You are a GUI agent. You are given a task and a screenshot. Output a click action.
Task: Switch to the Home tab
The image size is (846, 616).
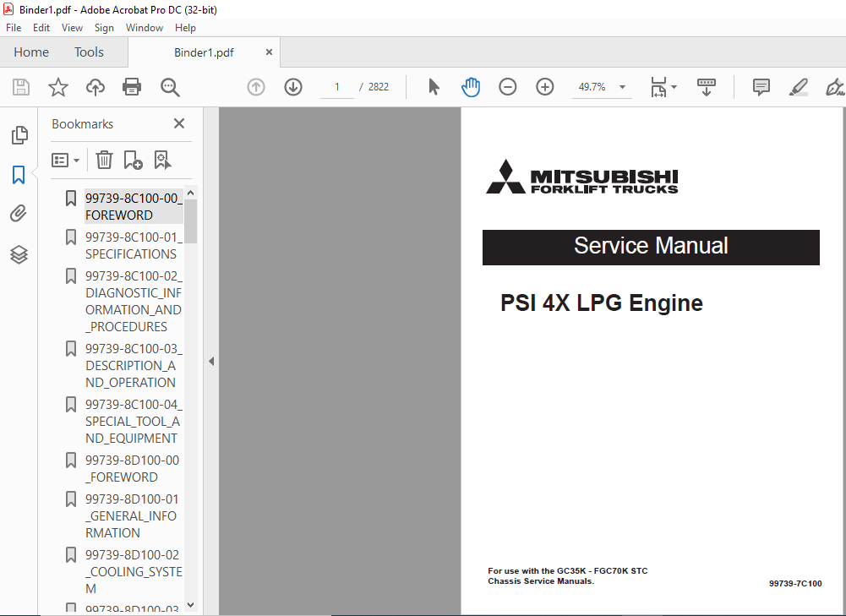pyautogui.click(x=31, y=52)
